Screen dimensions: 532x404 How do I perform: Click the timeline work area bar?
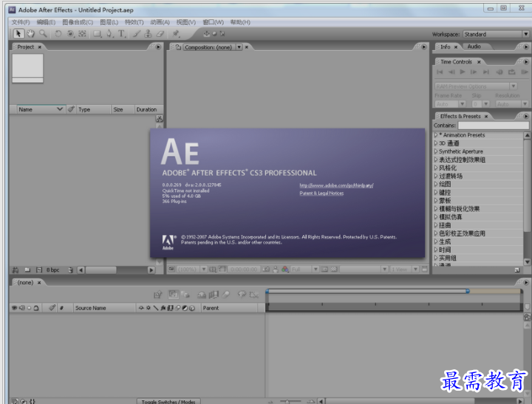(x=368, y=291)
